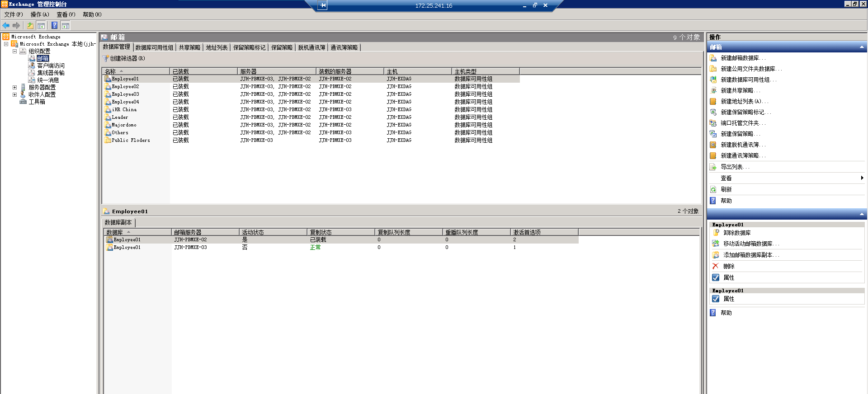Image resolution: width=868 pixels, height=394 pixels.
Task: Expand the 收件人配置 tree node
Action: coord(14,95)
